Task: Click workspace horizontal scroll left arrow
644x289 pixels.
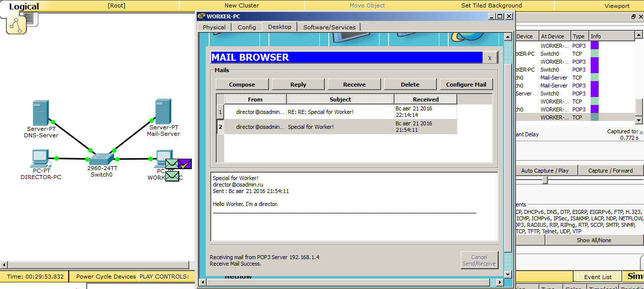Action: 4,265
